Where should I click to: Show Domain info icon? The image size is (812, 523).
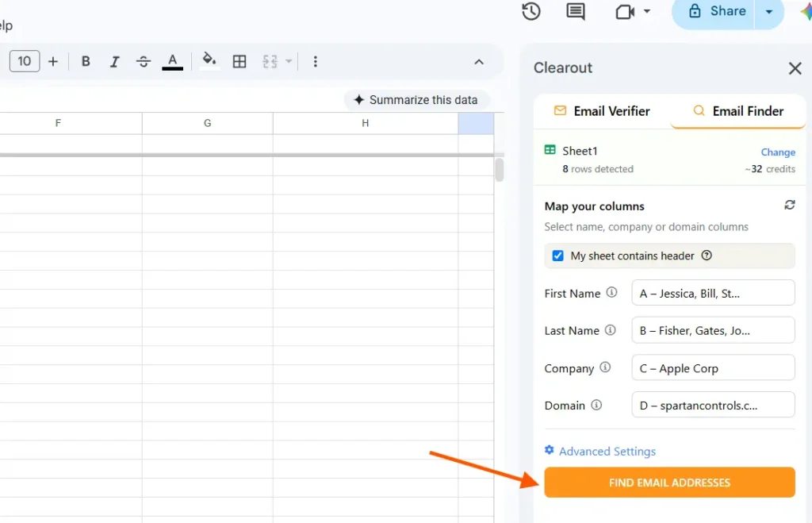pos(596,405)
